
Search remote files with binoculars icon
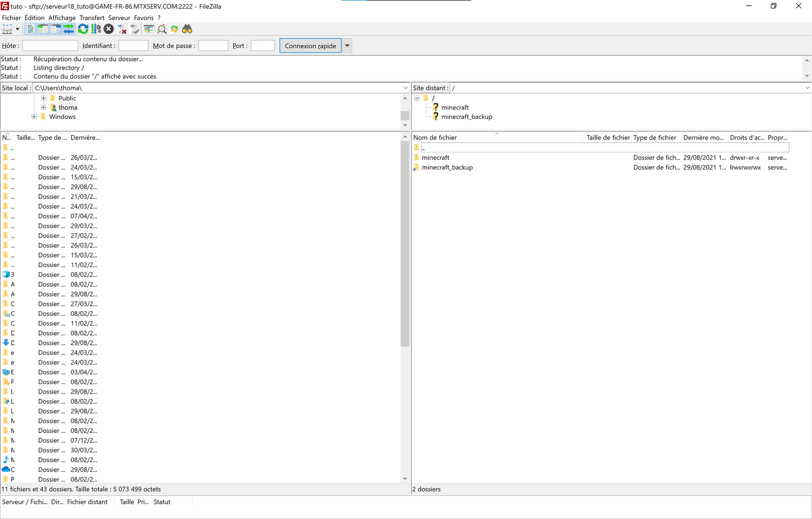(x=187, y=29)
